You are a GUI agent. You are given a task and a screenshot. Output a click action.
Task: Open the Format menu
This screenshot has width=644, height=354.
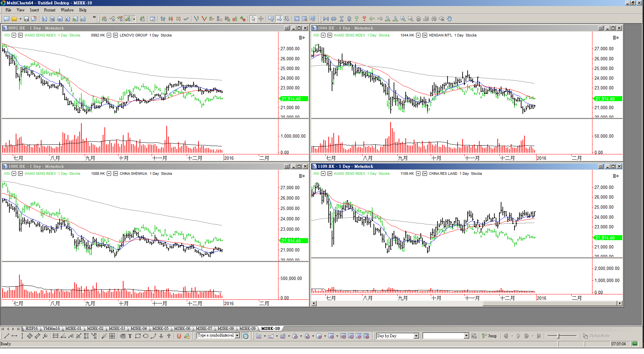(x=50, y=10)
